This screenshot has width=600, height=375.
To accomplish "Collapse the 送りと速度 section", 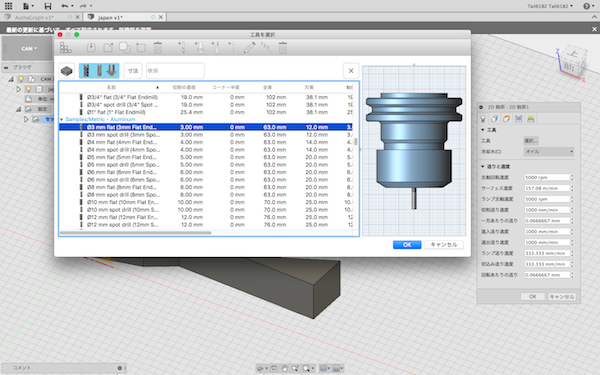I will pos(483,166).
